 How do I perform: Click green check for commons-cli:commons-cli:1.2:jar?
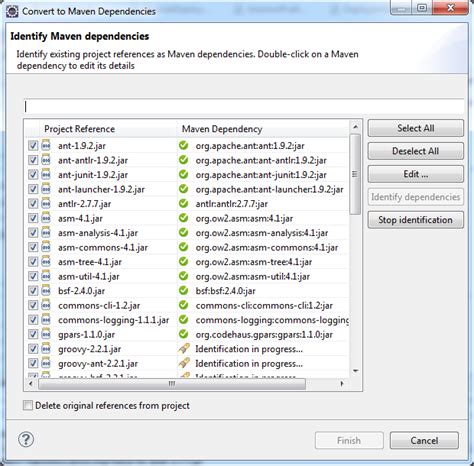click(x=183, y=305)
